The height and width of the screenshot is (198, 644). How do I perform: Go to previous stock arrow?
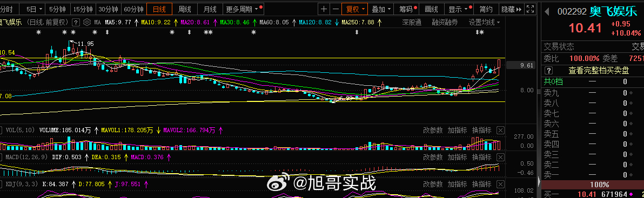point(547,11)
